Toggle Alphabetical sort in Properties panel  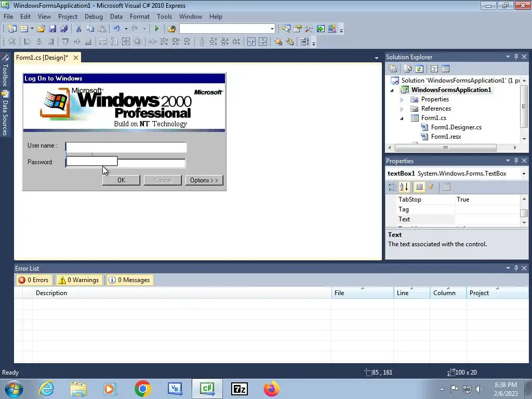(404, 187)
